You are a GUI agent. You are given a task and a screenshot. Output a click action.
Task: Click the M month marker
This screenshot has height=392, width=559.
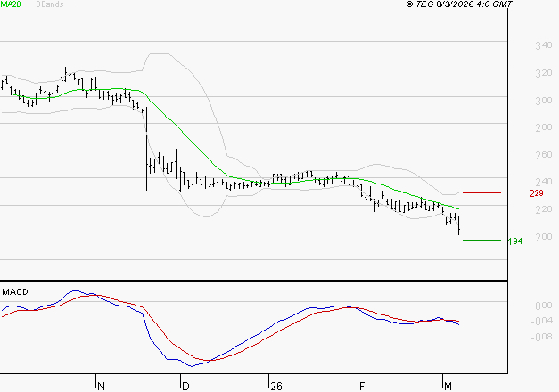pos(448,387)
